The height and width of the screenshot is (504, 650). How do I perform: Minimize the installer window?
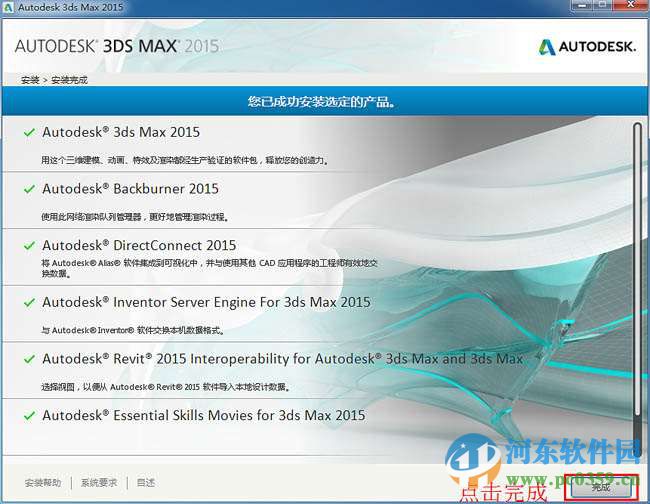pyautogui.click(x=583, y=5)
